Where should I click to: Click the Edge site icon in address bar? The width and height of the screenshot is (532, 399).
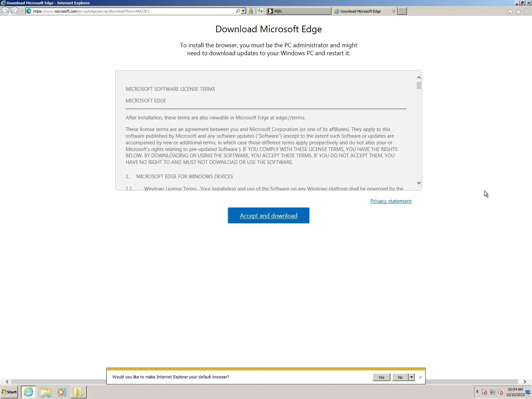pyautogui.click(x=29, y=11)
